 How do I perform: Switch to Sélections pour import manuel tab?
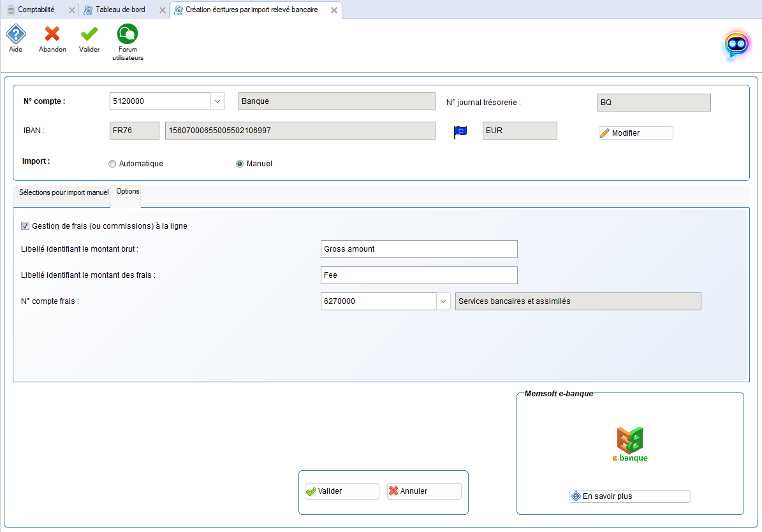point(63,192)
